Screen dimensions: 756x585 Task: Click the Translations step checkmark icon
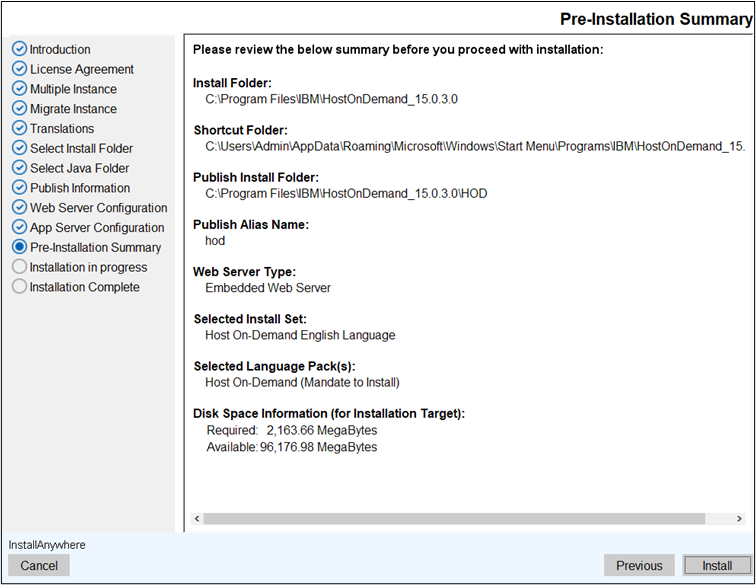point(19,128)
